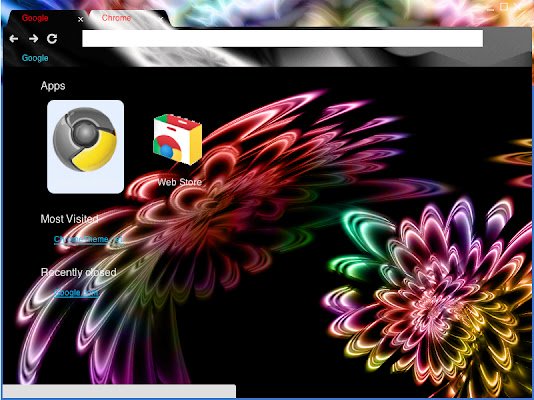Viewport: 534px width, 400px height.
Task: Click the gray status bar at bottom
Action: [119, 391]
